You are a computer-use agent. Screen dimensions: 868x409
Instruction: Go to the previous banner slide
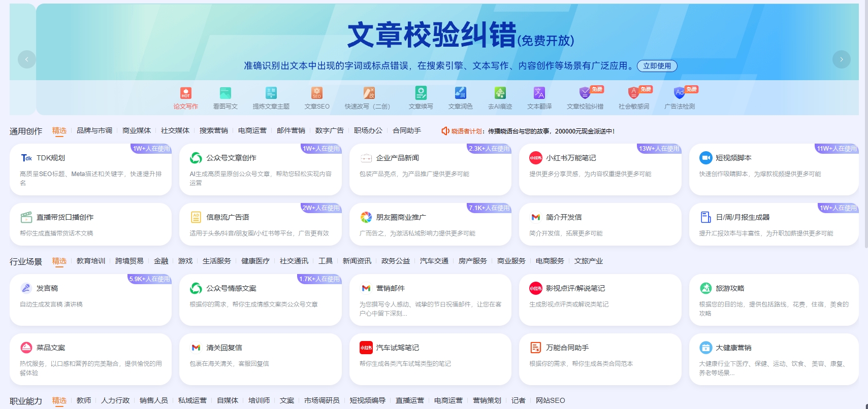click(27, 59)
